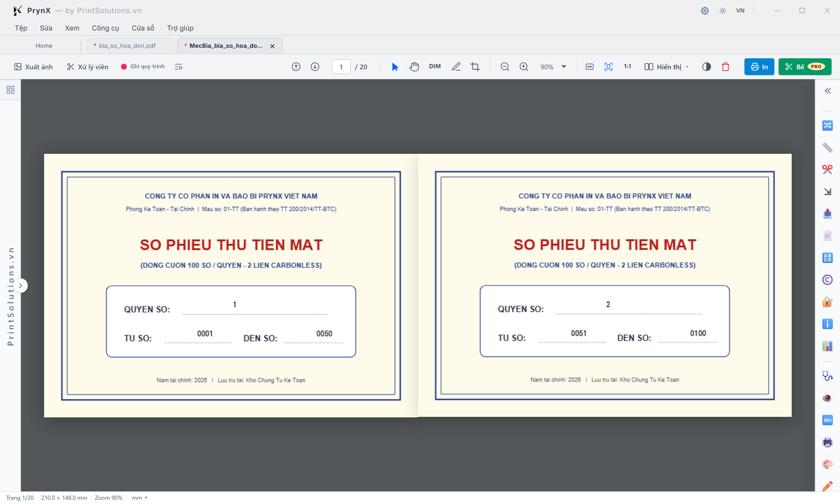Select the ruler icon in right sidebar
This screenshot has height=504, width=840.
[827, 148]
